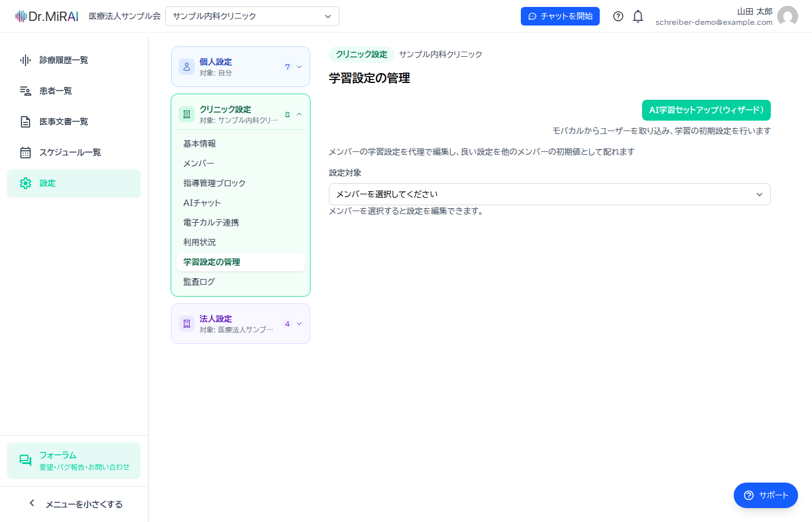Click the スケジュール一覧 calendar icon
The image size is (812, 522).
pyautogui.click(x=26, y=153)
